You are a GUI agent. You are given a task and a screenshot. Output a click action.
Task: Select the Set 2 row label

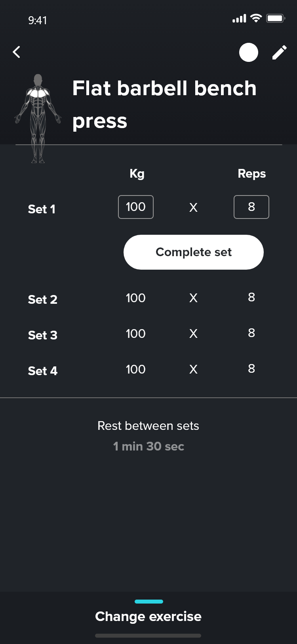coord(43,299)
